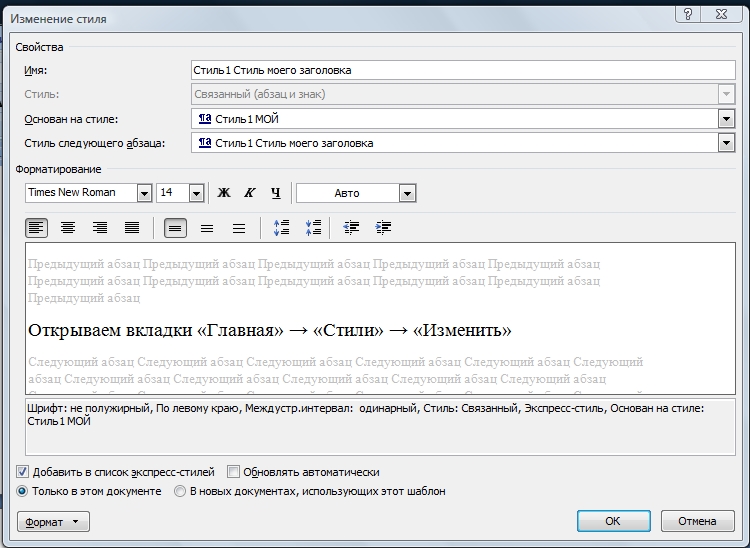
Task: Set 1.5 line spacing
Action: pyautogui.click(x=207, y=228)
